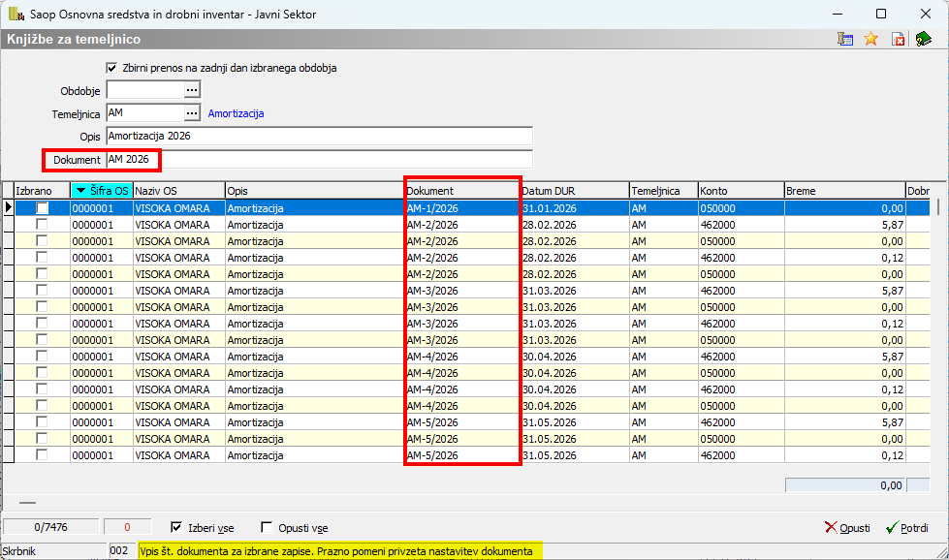Screen dimensions: 949x560
Task: Select the Izbrano checkbox in first row
Action: (43, 208)
